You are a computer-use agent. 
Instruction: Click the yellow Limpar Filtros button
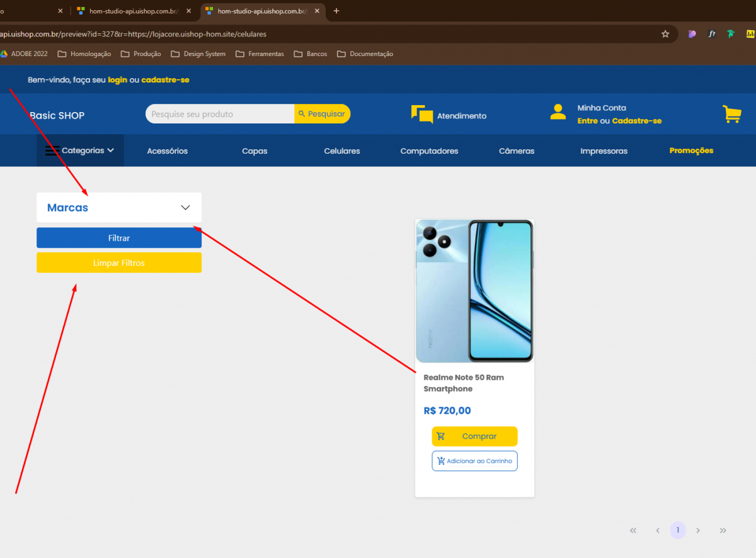119,263
